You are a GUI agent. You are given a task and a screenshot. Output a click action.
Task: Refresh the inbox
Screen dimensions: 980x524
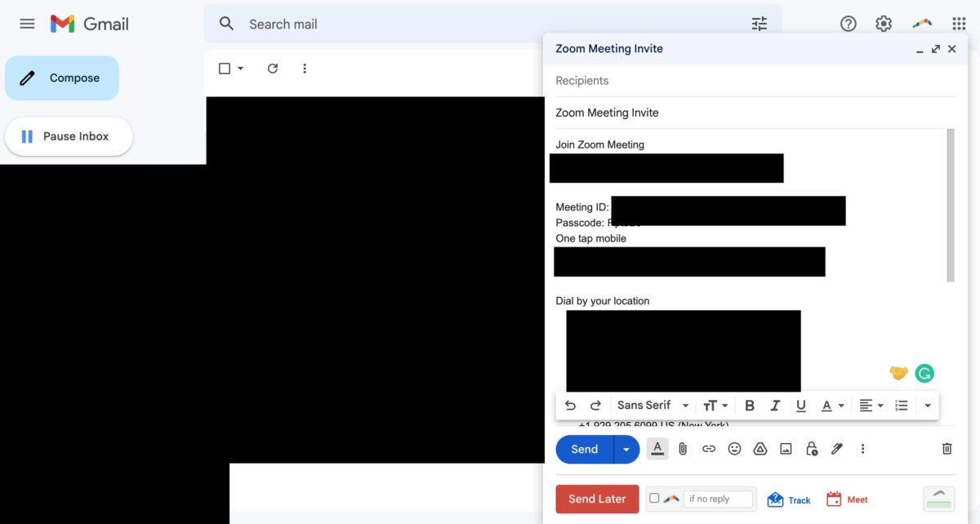coord(273,69)
